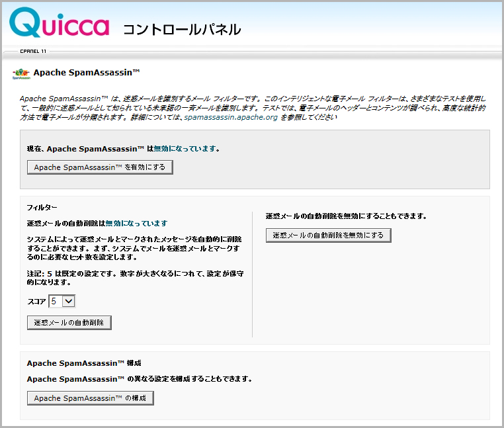
Task: Open the spamassassin.apache.org link
Action: [x=230, y=117]
